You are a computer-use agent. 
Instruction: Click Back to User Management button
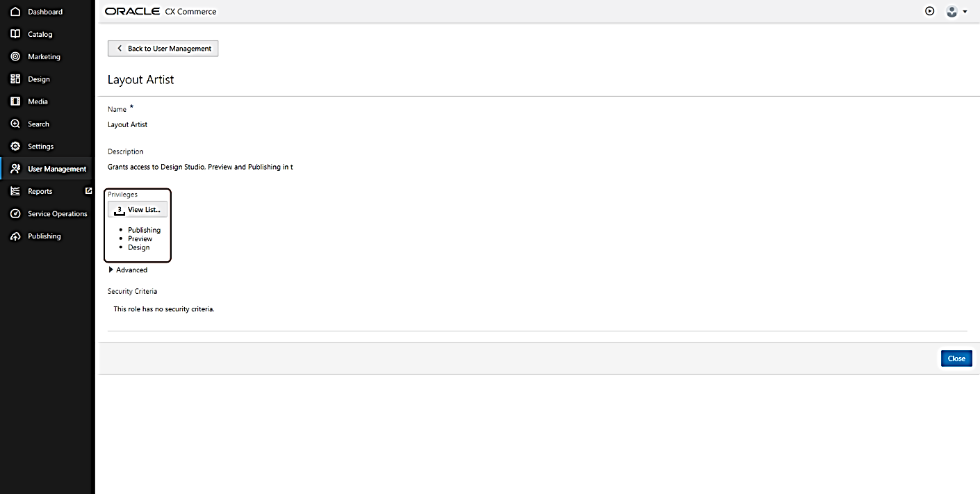coord(163,49)
